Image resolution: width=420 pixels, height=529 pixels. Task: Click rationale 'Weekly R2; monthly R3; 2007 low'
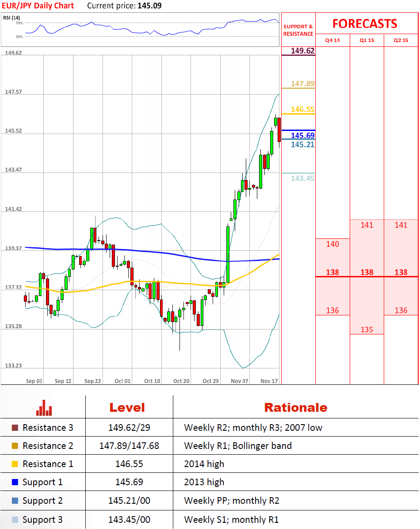tap(253, 428)
